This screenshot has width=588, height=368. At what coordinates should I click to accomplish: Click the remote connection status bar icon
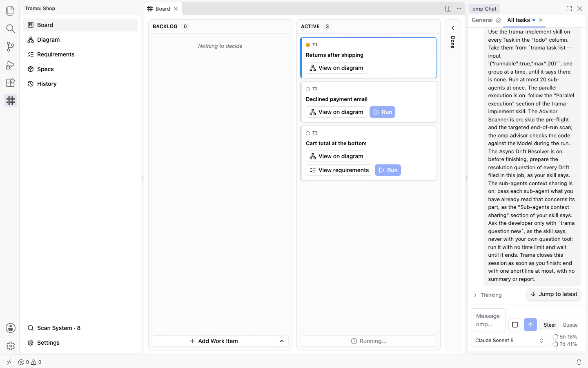[9, 362]
